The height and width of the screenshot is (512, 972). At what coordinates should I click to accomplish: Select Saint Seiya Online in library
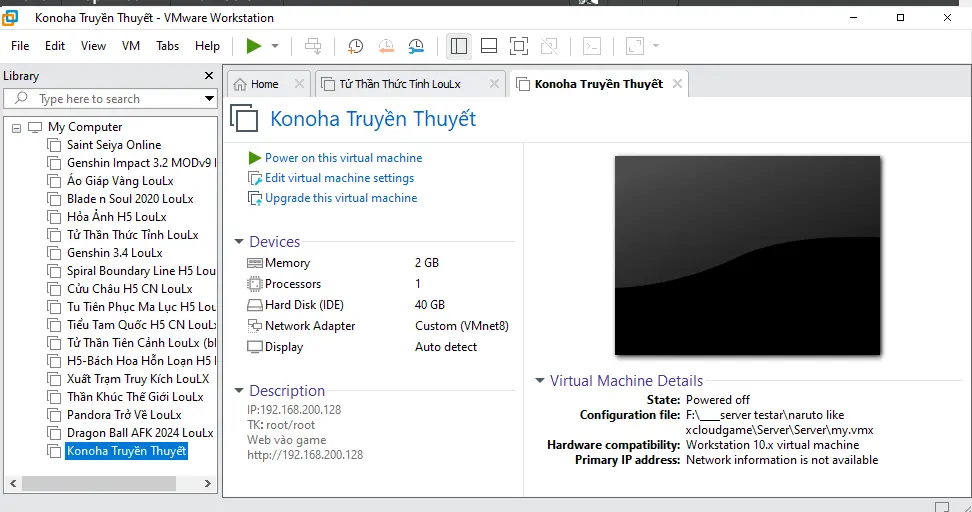(114, 145)
